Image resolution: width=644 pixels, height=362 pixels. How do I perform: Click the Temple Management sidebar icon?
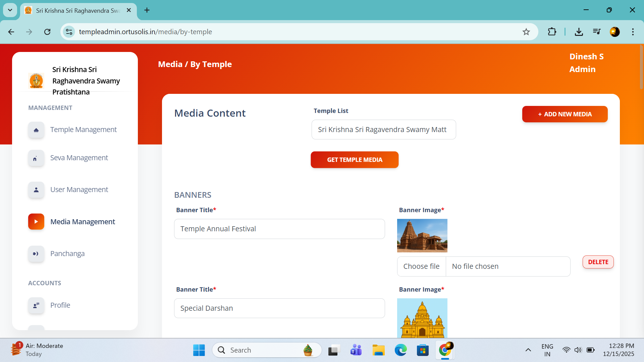coord(36,130)
